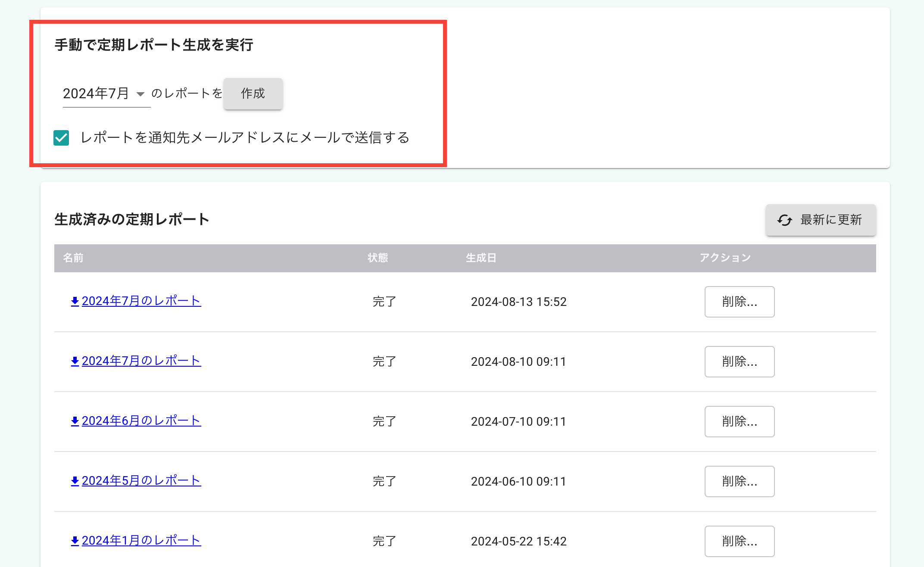Click the 作成 button to create report
This screenshot has height=567, width=924.
point(253,93)
